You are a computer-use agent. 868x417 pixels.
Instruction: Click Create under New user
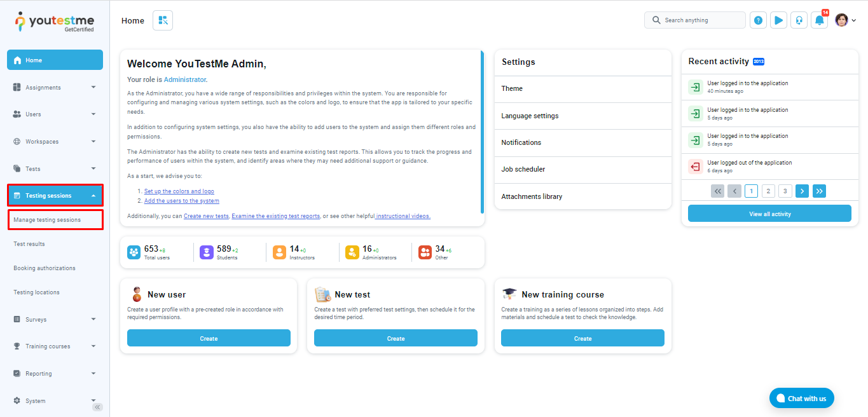click(x=209, y=338)
